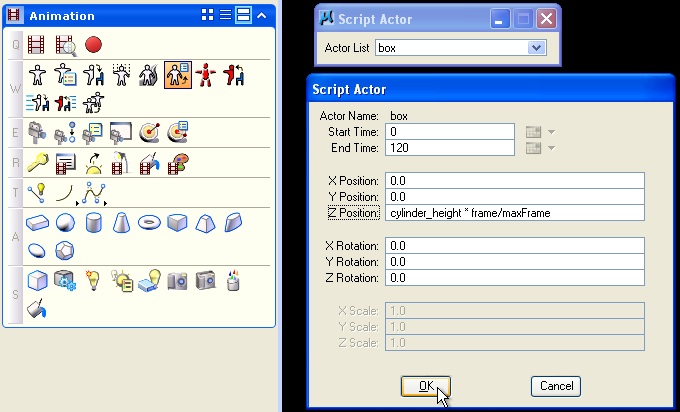
Task: Select the cup of colored pencils tool
Action: (233, 281)
